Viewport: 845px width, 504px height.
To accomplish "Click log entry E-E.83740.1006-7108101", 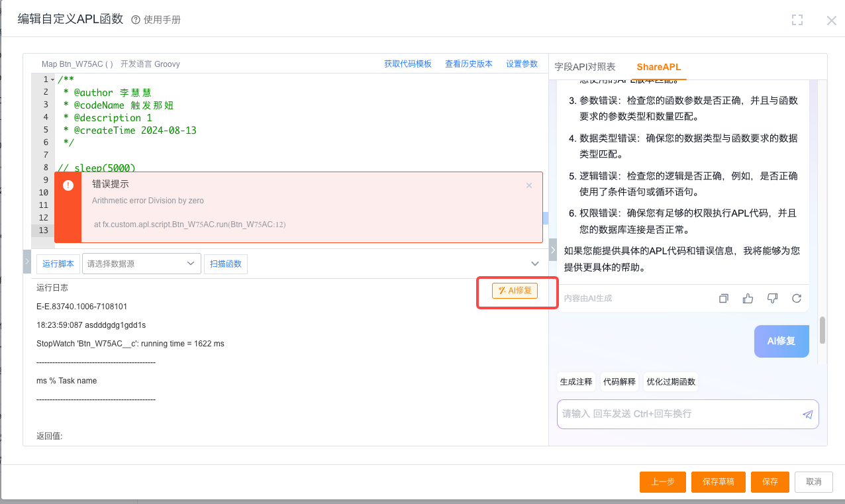I will (82, 307).
